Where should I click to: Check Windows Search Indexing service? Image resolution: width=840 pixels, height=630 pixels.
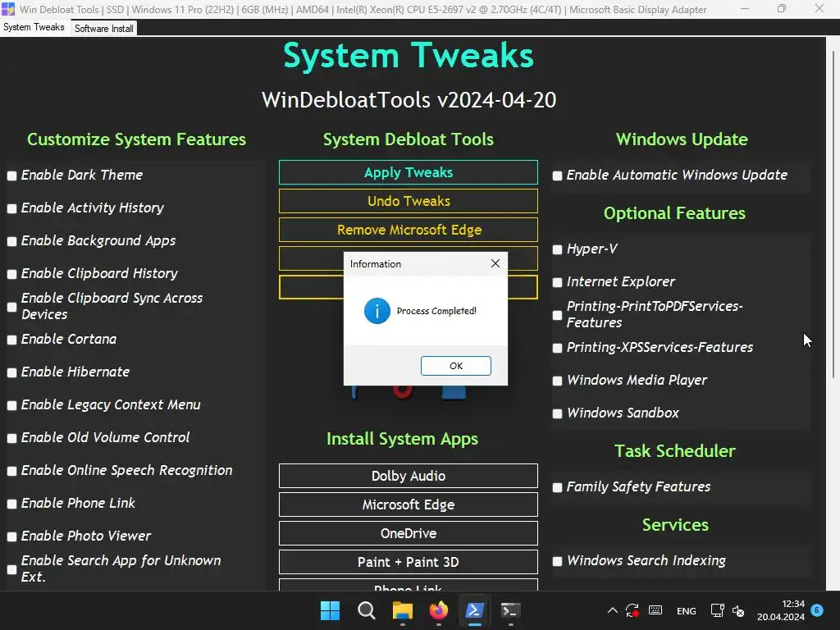tap(557, 561)
